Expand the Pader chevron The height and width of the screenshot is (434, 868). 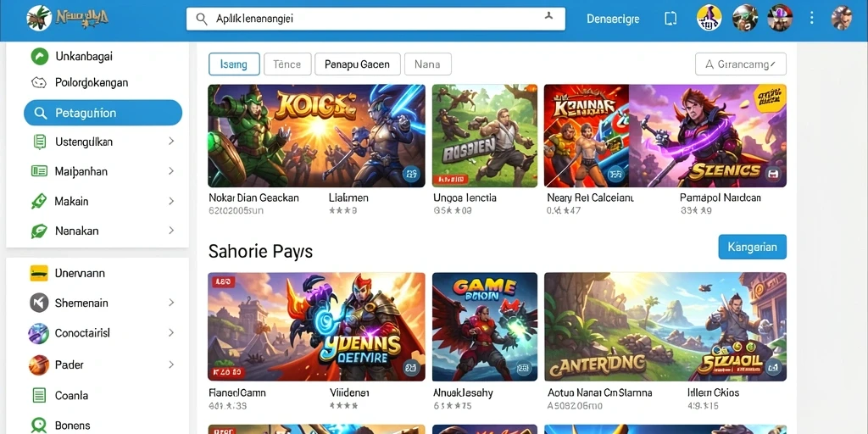[x=171, y=364]
